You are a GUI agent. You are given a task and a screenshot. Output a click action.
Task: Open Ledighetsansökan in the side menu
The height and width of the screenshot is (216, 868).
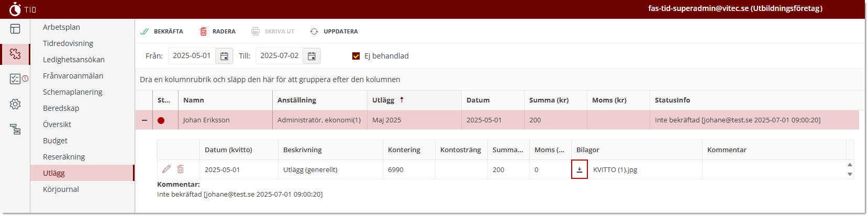(74, 60)
